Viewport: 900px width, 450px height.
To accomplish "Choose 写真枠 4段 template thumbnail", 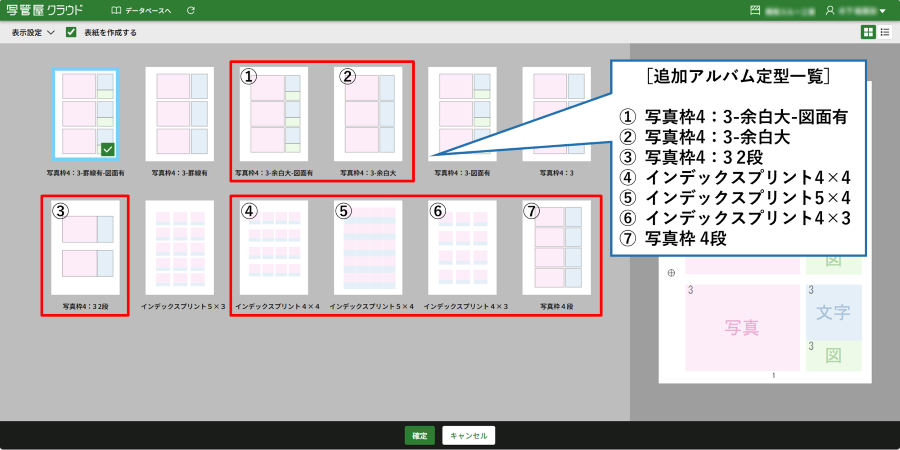I will [556, 249].
